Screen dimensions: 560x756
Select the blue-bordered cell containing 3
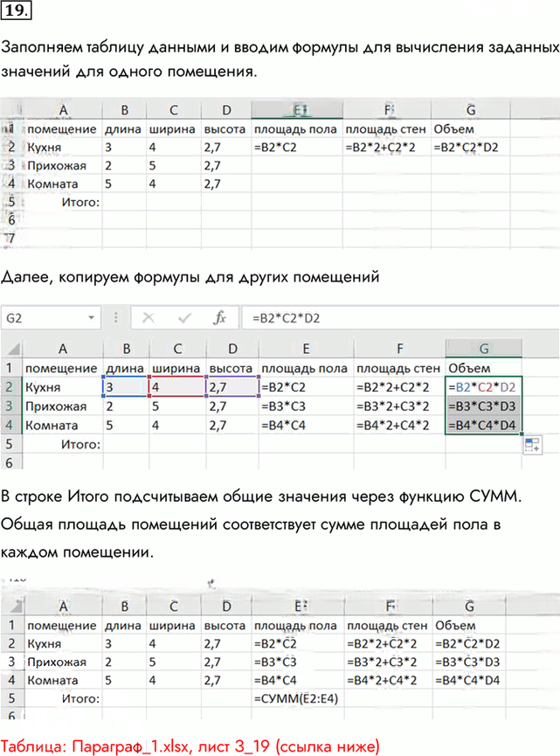126,387
